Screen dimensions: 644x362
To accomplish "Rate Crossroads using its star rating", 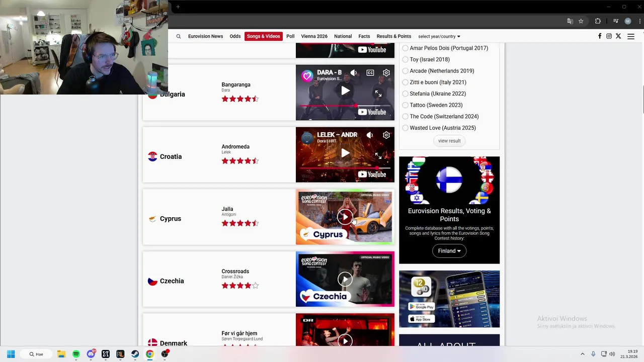I will pyautogui.click(x=240, y=286).
